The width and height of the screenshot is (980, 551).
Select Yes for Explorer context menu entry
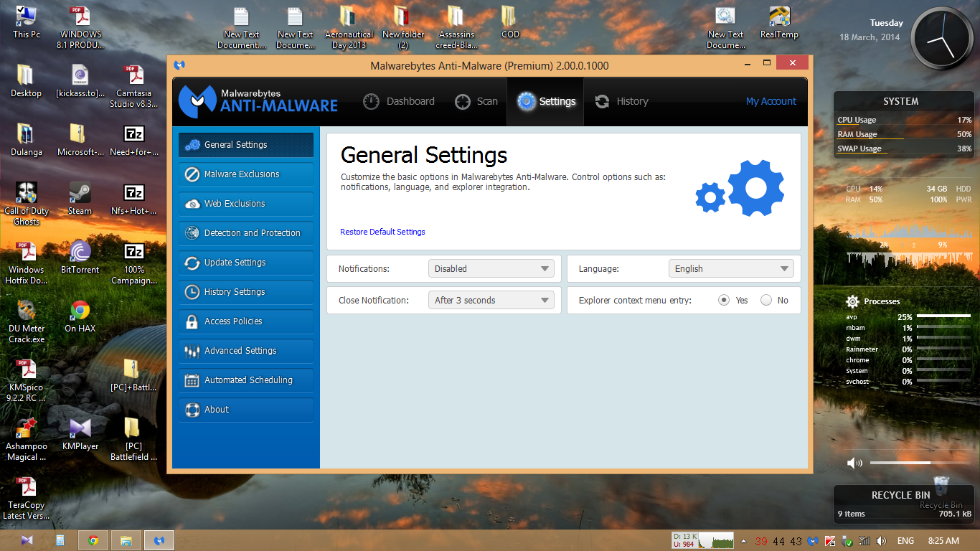point(724,301)
